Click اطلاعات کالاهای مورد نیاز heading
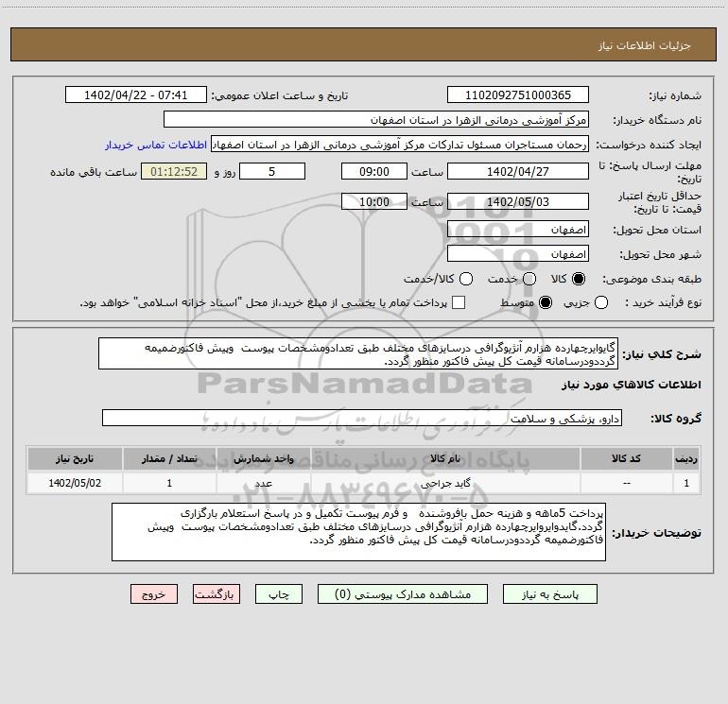Image resolution: width=728 pixels, height=704 pixels. coord(632,385)
